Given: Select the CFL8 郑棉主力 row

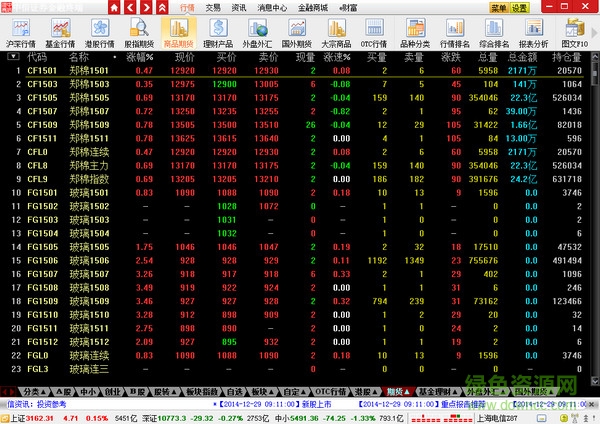Looking at the screenshot, I should (x=294, y=165).
